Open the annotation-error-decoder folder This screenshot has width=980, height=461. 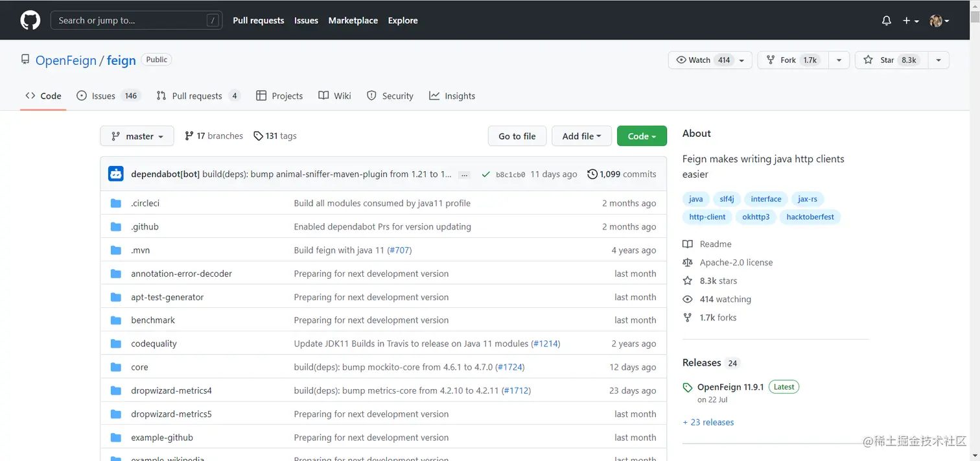click(181, 274)
